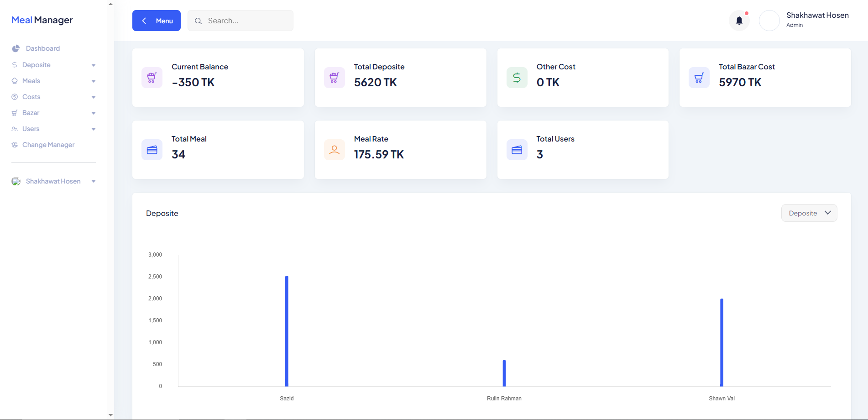Click the Meal Rate person icon
The image size is (868, 420).
[335, 150]
